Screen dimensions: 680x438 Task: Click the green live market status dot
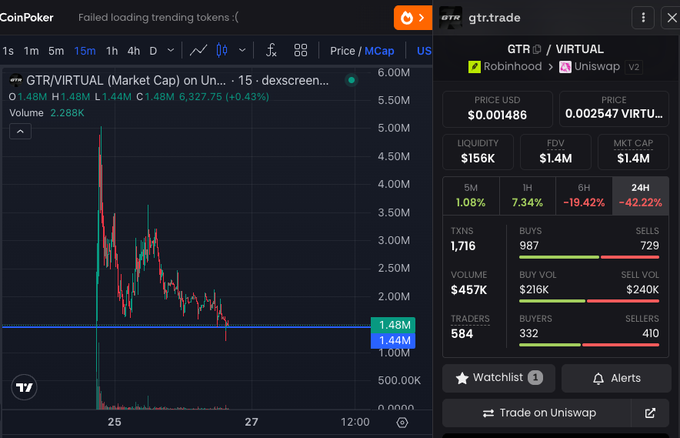[352, 80]
